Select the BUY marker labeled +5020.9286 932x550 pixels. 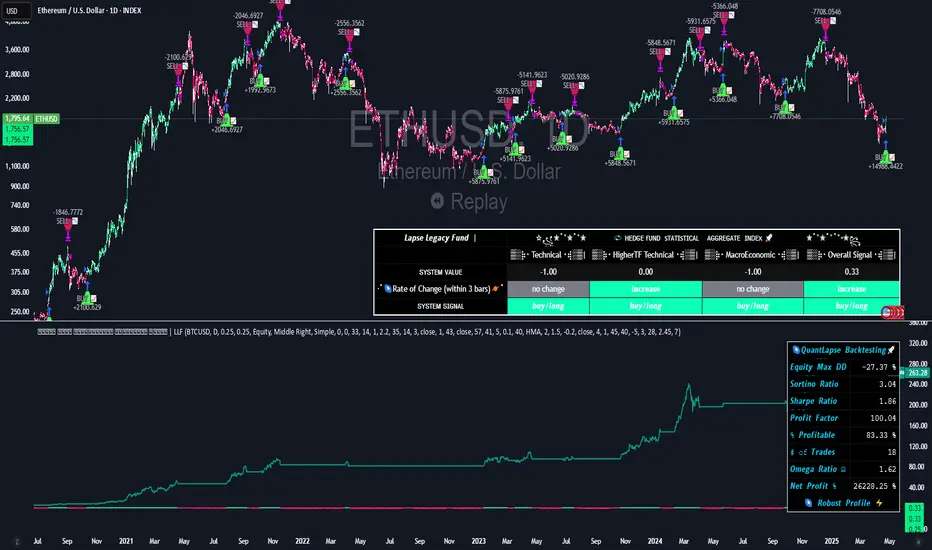[563, 139]
